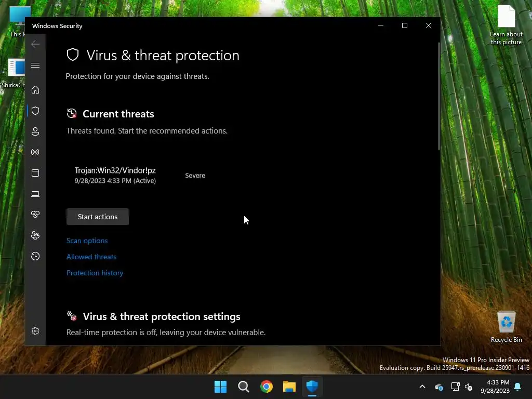Click the Severe threat level label
This screenshot has height=399, width=532.
tap(195, 176)
